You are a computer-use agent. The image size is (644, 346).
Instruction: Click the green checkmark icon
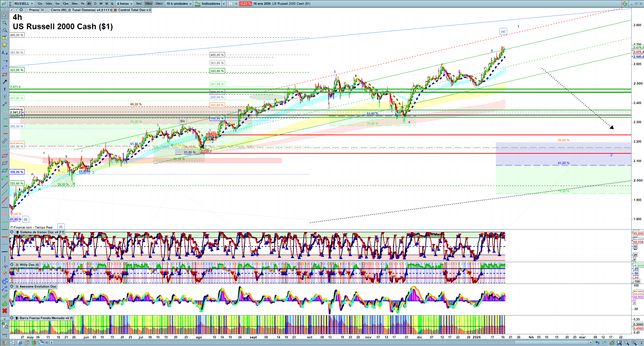5,296
